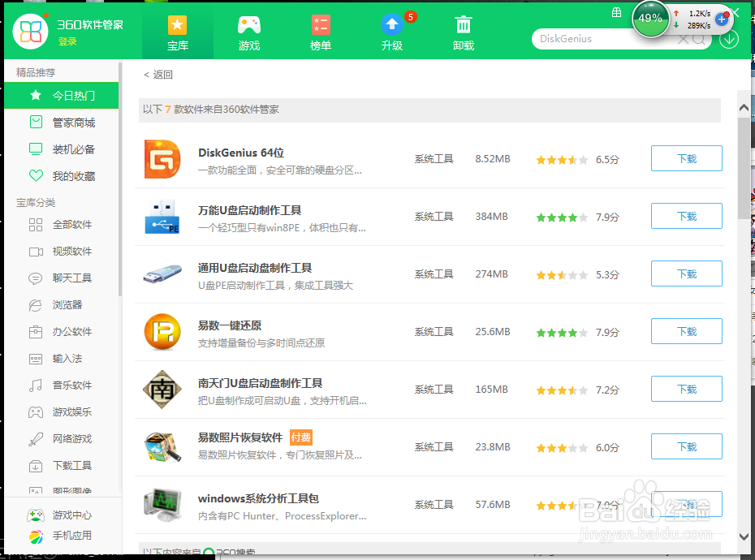
Task: Open windows系统分析工具包 title
Action: click(259, 498)
